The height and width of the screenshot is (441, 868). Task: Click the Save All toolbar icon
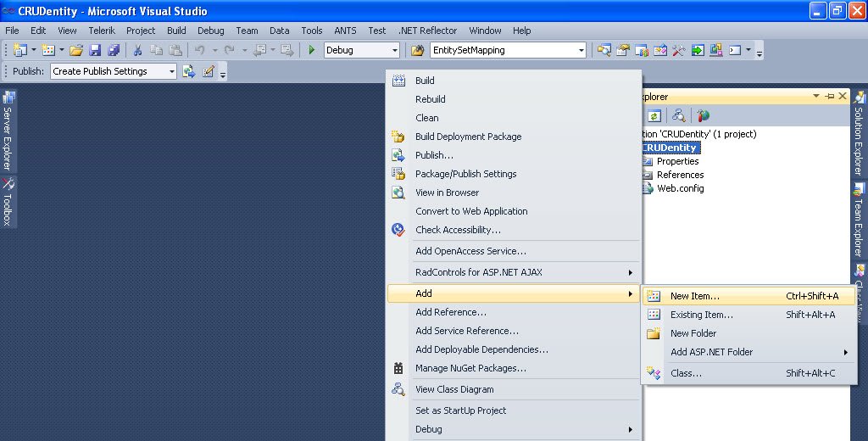114,50
